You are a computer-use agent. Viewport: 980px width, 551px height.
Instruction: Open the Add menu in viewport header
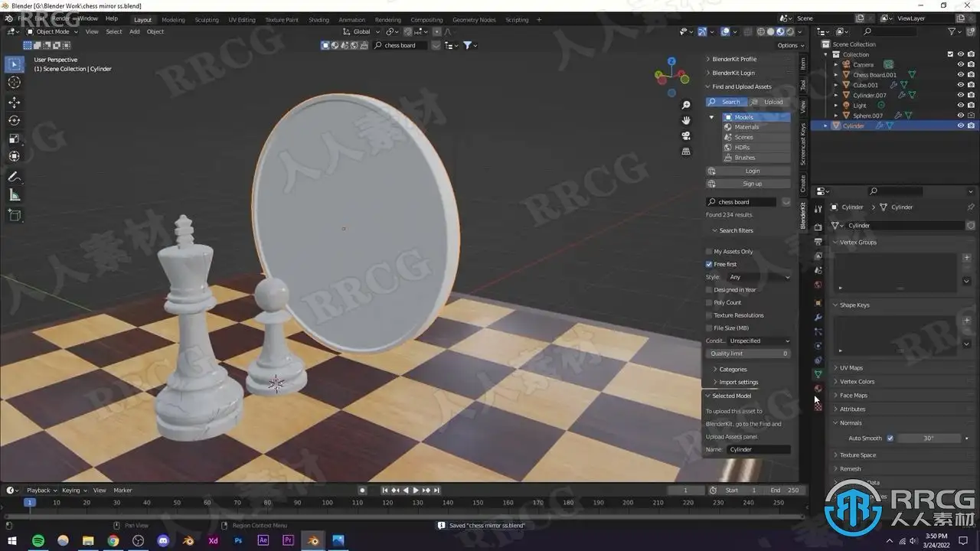point(134,31)
